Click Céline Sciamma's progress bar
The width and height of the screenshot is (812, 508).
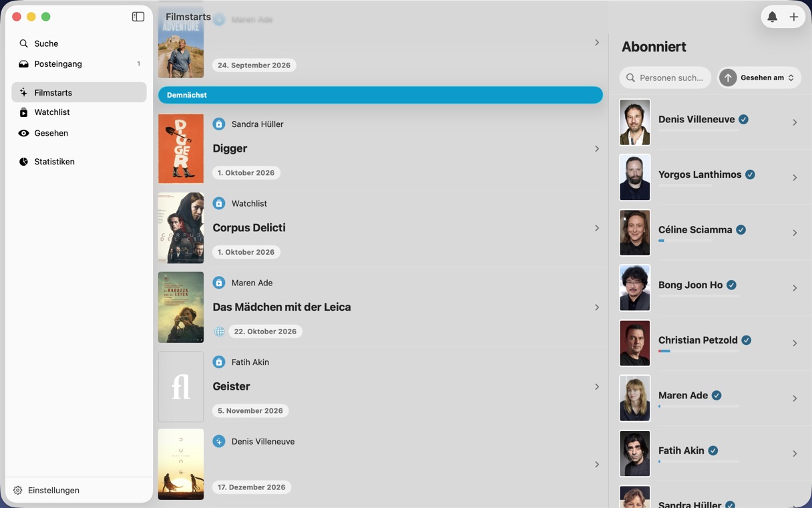pyautogui.click(x=685, y=241)
